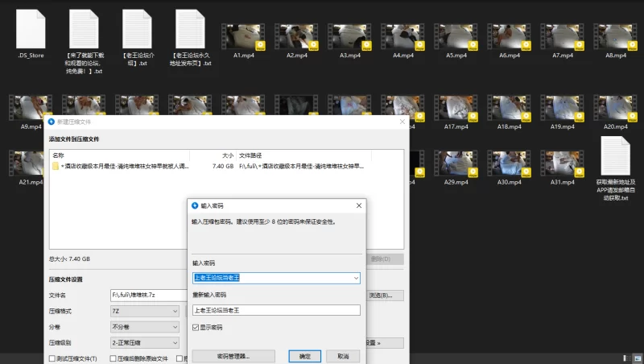Click the 确定 button in password dialog
This screenshot has width=644, height=364.
(x=305, y=356)
